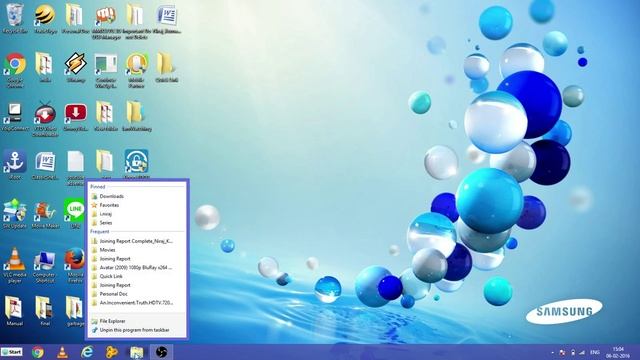Open Avatar (2009) 1080p BluRay entry
This screenshot has width=640, height=360.
137,268
